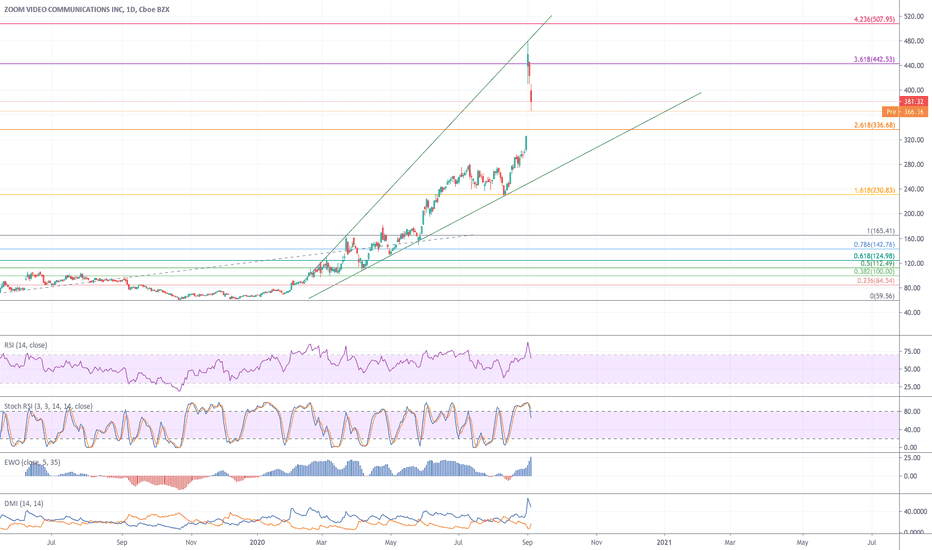Select the grey dashed trend line
This screenshot has width=932, height=550.
(x=238, y=263)
